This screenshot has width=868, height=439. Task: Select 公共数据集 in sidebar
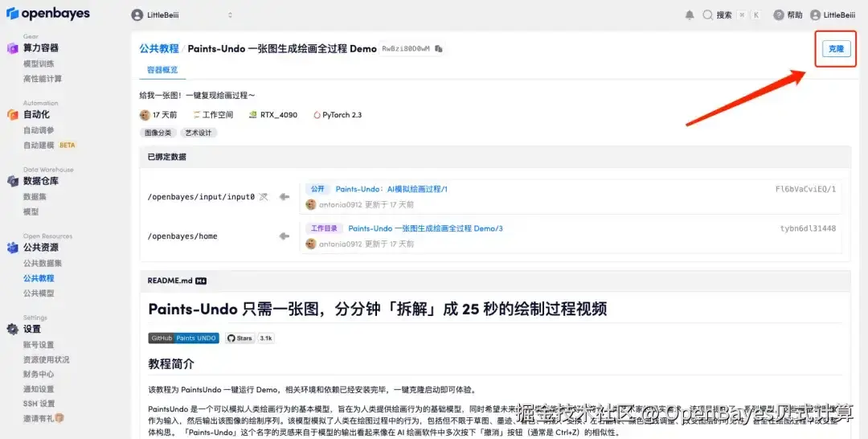point(42,263)
